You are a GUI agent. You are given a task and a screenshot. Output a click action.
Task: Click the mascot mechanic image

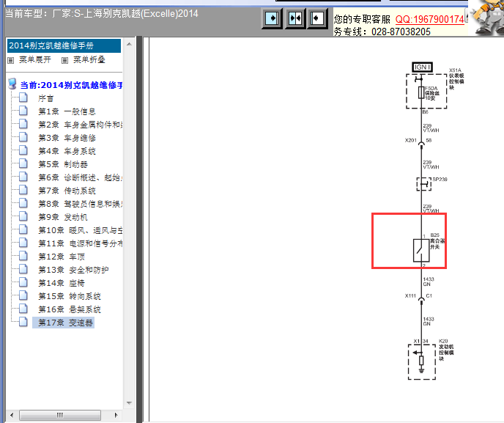pyautogui.click(x=486, y=18)
